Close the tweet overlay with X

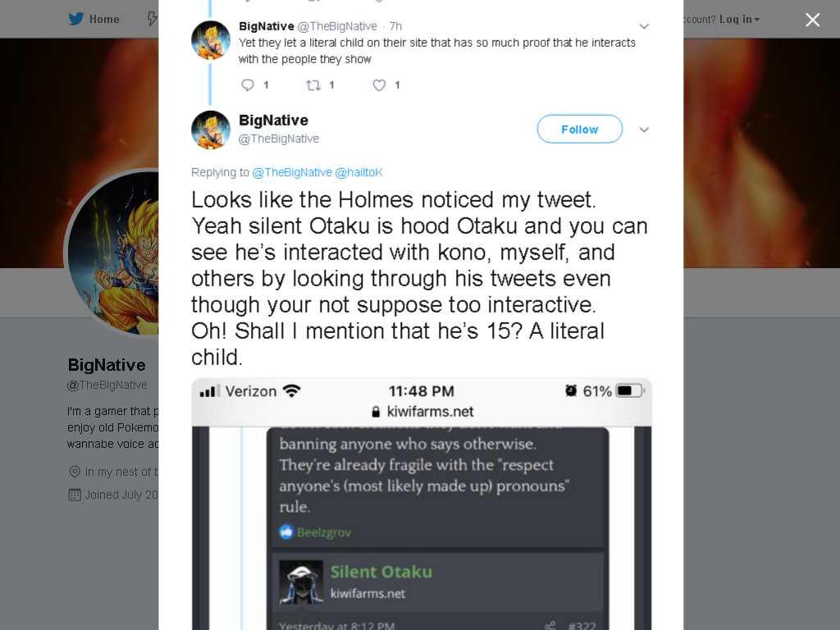coord(813,20)
